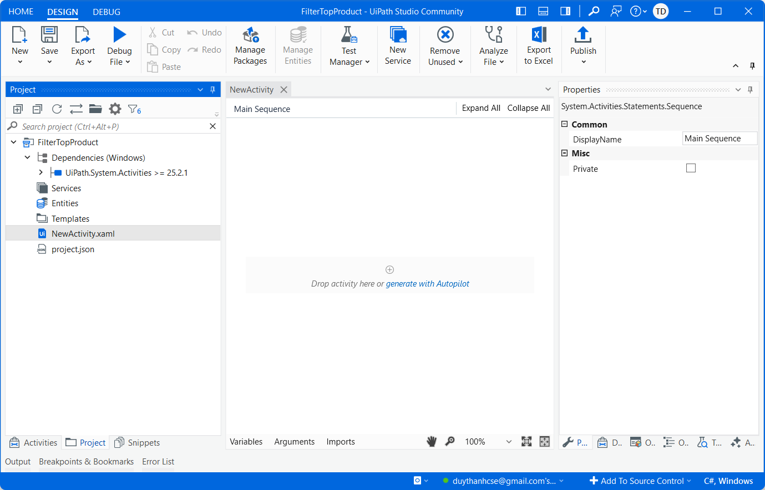Open the Variables panel
Screen dimensions: 765x490
coord(246,442)
